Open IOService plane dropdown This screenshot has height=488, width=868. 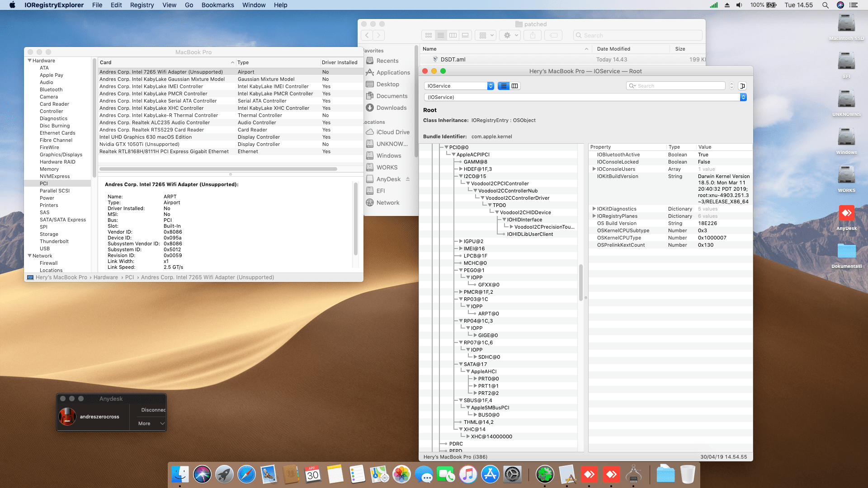(459, 86)
